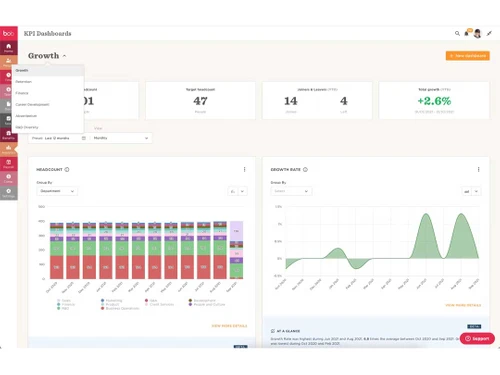500x375 pixels.
Task: Click View More Details under Headcount chart
Action: (x=229, y=326)
